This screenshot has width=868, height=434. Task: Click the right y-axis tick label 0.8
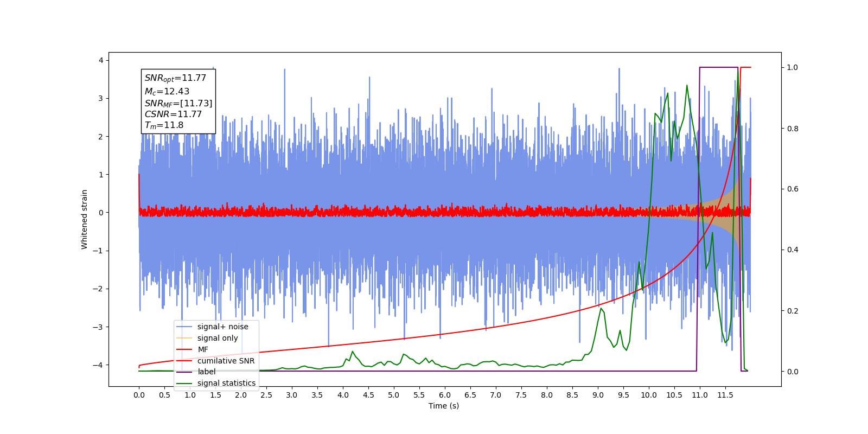pos(793,129)
